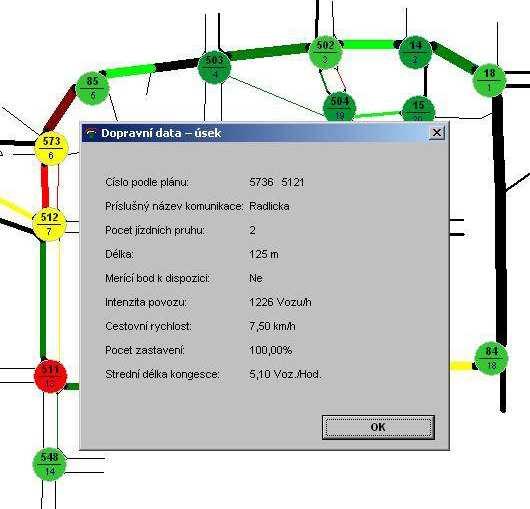Click the Císlo podle plánu label
The height and width of the screenshot is (509, 530).
(147, 183)
